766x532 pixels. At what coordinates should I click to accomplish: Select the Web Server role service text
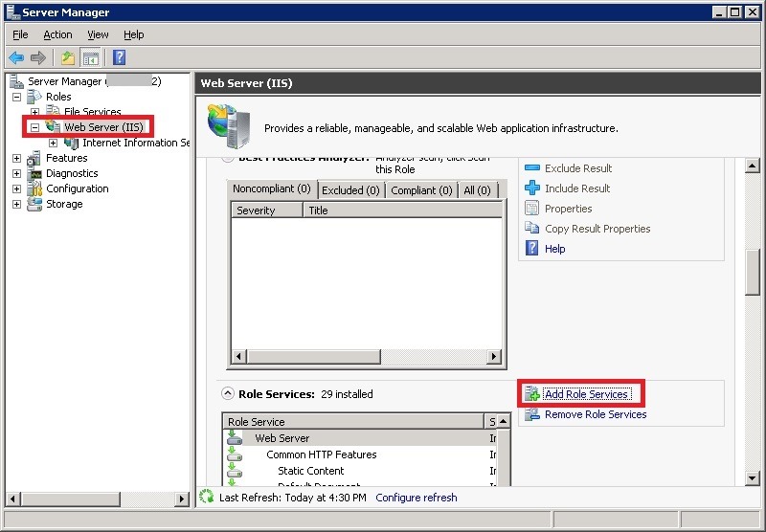[282, 438]
